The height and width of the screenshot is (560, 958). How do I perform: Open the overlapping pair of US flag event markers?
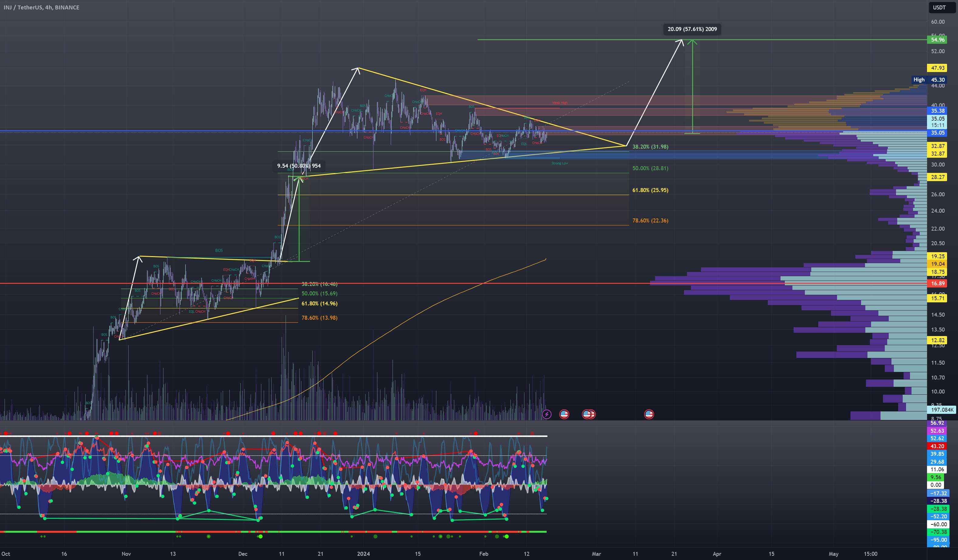click(x=589, y=414)
